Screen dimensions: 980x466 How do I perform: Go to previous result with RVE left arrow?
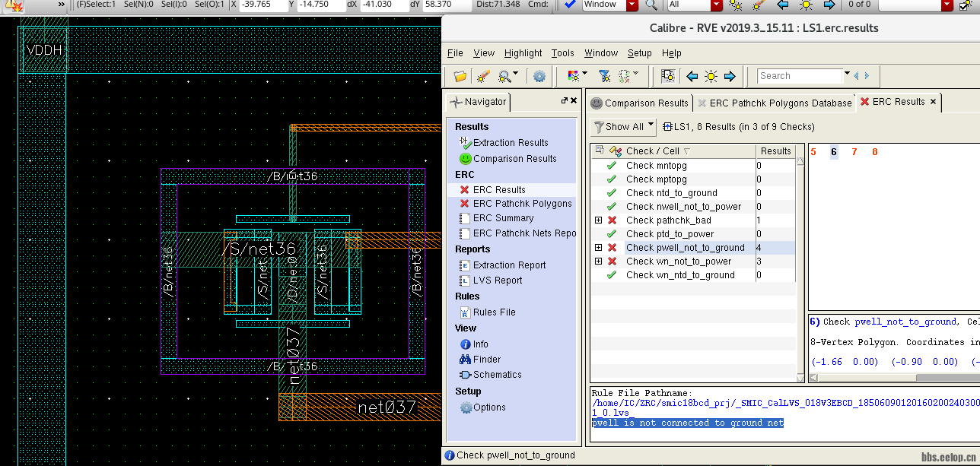point(692,76)
